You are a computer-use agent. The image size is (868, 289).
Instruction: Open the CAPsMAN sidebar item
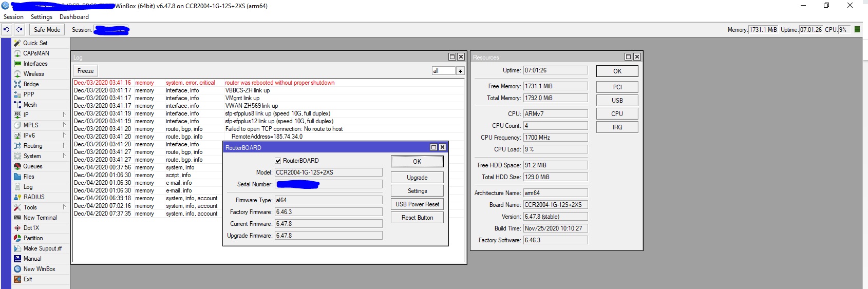click(x=36, y=53)
